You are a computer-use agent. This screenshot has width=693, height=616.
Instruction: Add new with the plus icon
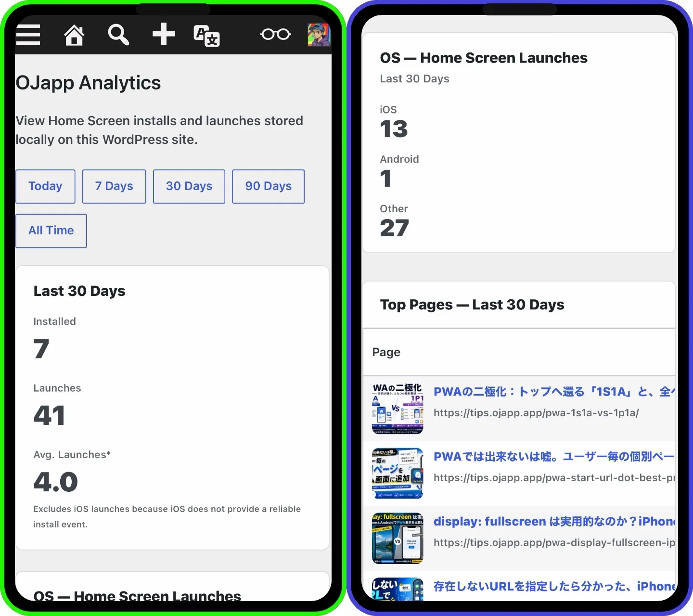point(164,34)
